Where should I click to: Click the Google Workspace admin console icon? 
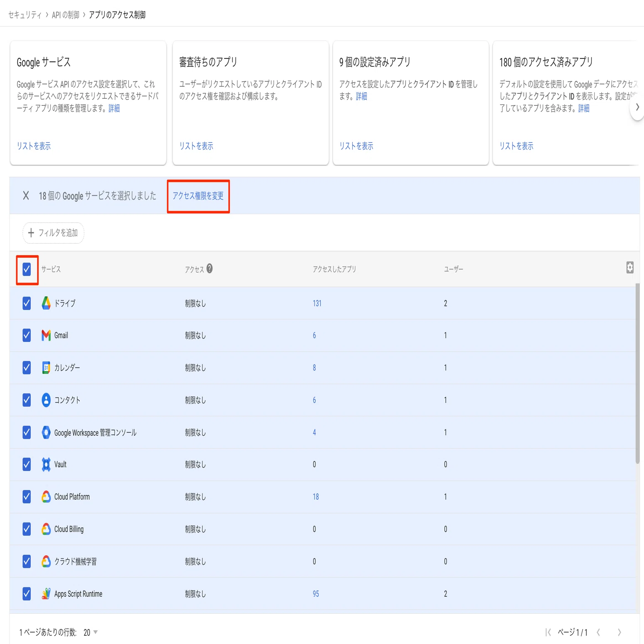46,432
